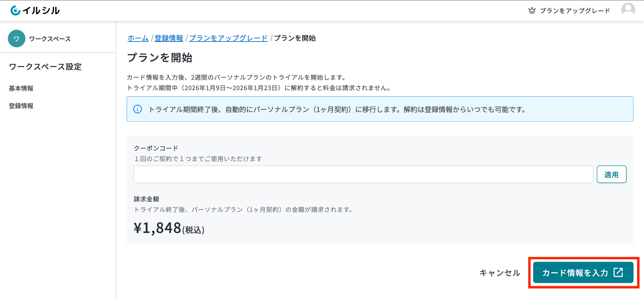The height and width of the screenshot is (298, 644).
Task: Open プランをアップグレード breadcrumb link
Action: point(228,38)
